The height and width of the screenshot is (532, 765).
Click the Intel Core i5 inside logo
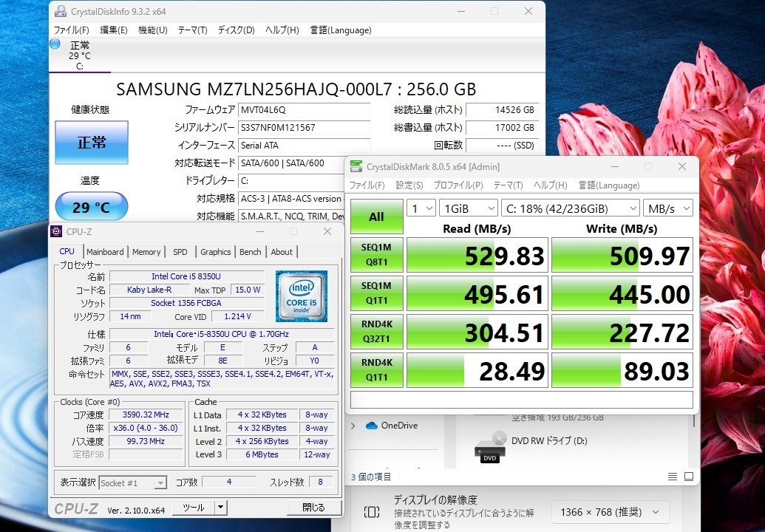(302, 296)
